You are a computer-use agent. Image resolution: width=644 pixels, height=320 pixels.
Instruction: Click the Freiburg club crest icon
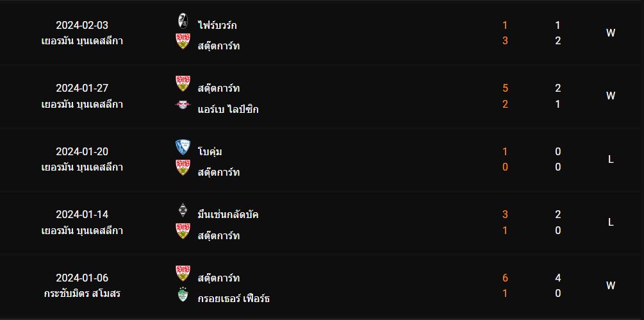183,21
